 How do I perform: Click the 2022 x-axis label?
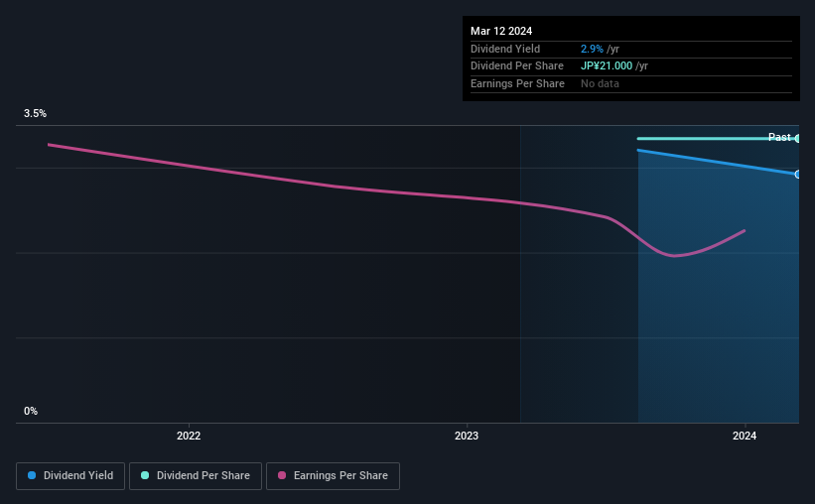point(189,437)
